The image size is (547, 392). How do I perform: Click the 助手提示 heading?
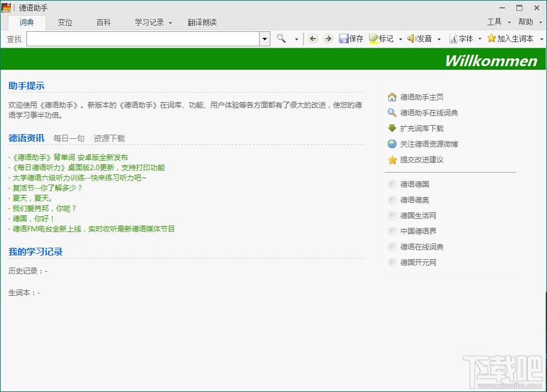(26, 85)
